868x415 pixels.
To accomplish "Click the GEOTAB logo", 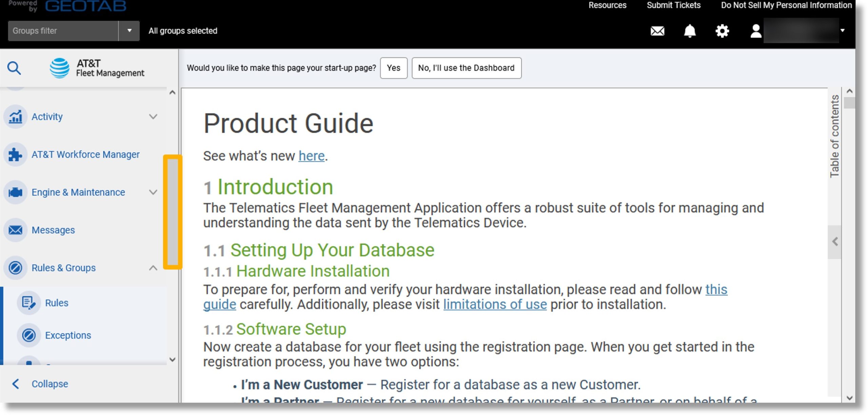I will coord(86,6).
